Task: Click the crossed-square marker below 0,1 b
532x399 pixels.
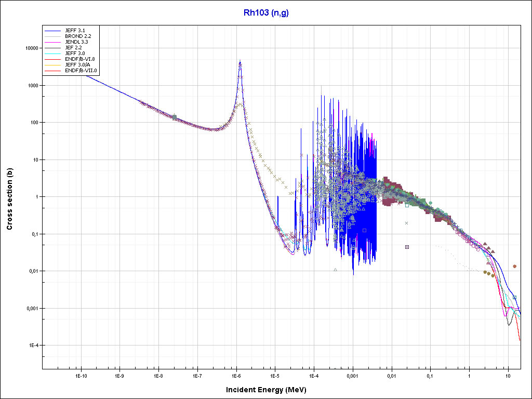Action: click(x=407, y=247)
